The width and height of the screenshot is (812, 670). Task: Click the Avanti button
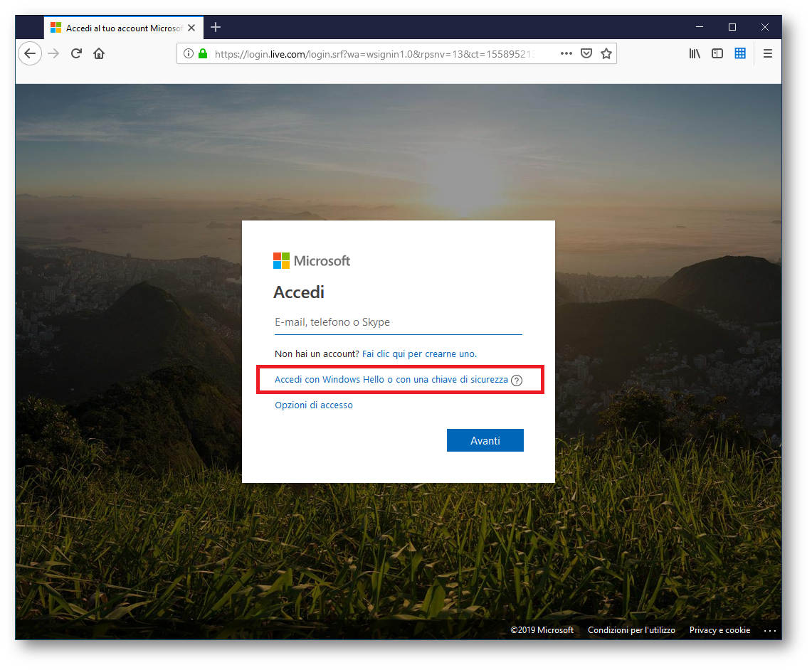pos(485,440)
